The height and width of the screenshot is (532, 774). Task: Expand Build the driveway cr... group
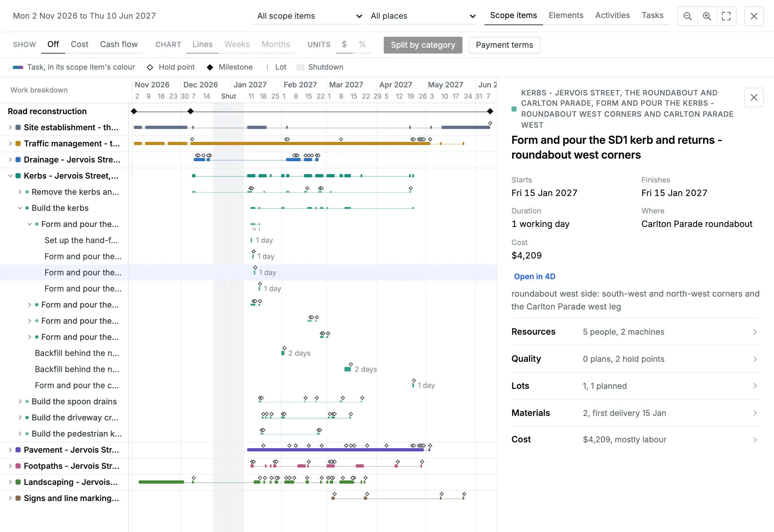pos(20,418)
